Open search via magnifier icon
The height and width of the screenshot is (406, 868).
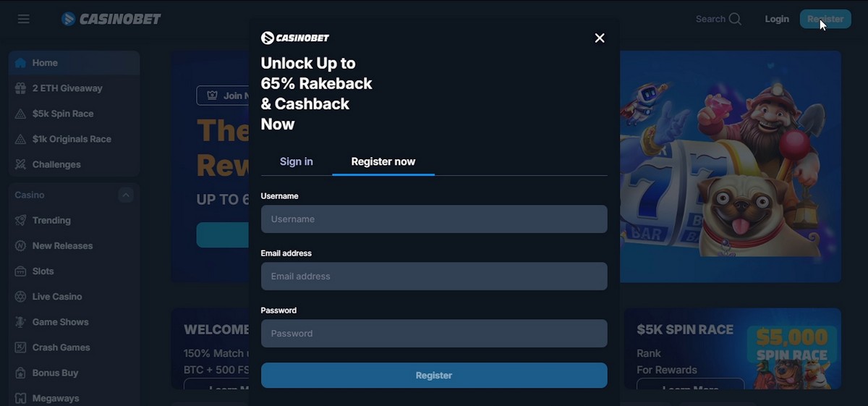tap(735, 19)
